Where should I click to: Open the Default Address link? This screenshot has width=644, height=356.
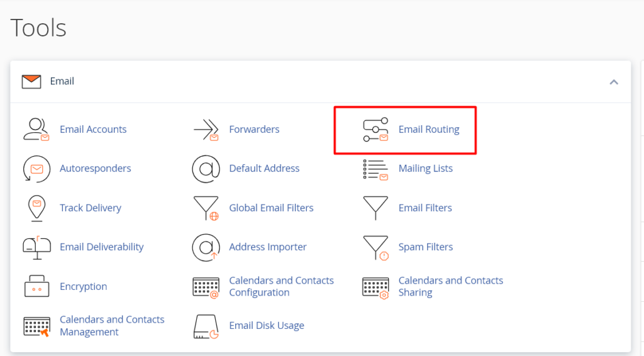(264, 169)
